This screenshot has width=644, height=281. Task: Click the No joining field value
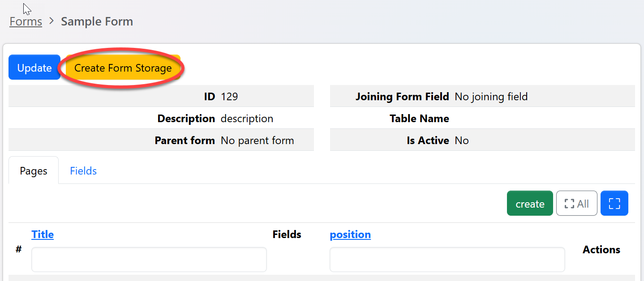491,96
